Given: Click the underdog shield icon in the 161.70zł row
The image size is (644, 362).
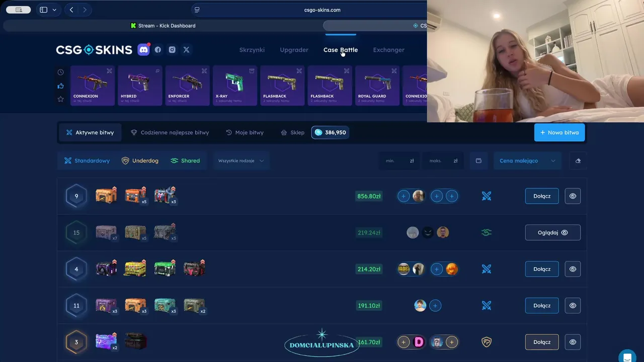Looking at the screenshot, I should pyautogui.click(x=487, y=342).
